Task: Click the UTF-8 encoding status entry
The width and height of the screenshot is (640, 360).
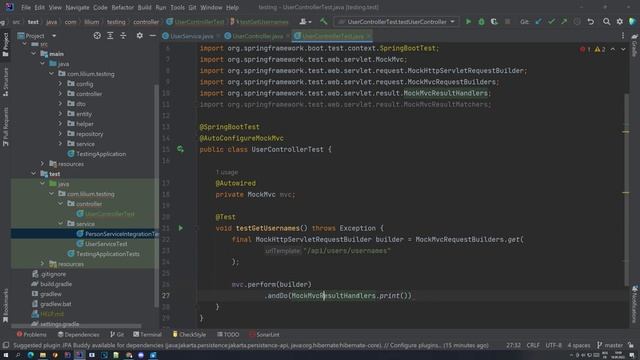Action: click(553, 345)
